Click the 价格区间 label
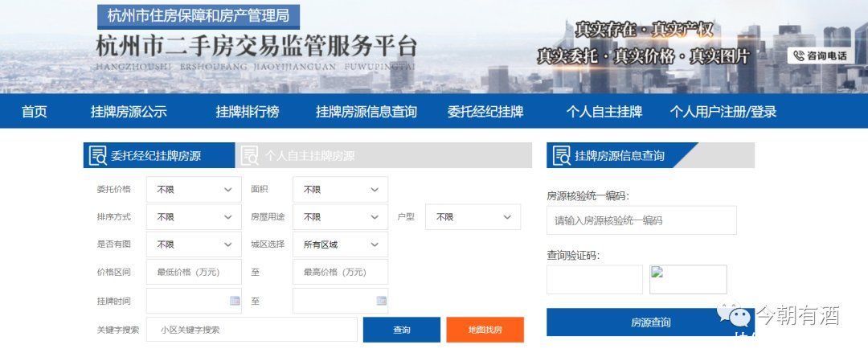The image size is (868, 353). click(x=113, y=272)
